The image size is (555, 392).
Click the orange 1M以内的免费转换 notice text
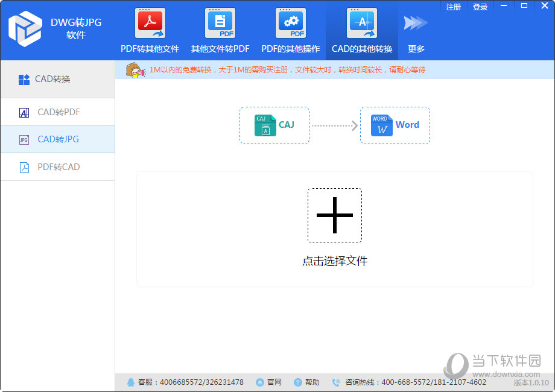(287, 70)
